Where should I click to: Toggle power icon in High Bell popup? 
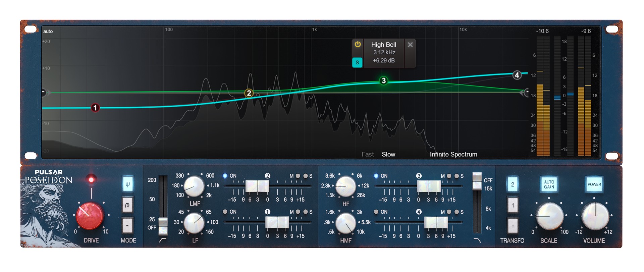[358, 44]
